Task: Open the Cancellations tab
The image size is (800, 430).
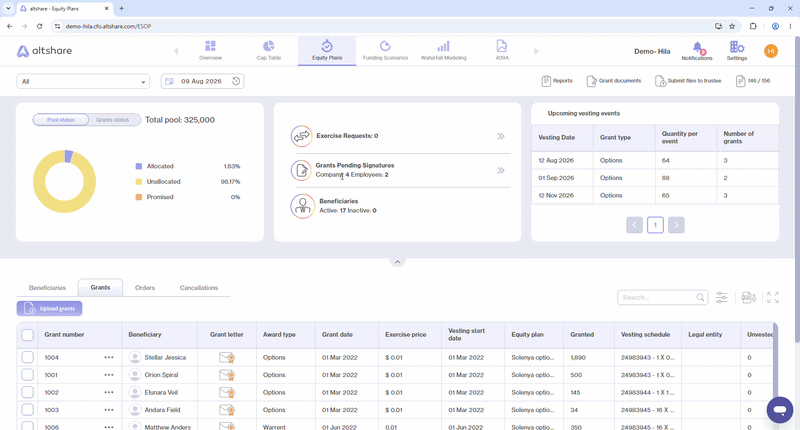Action: pos(199,288)
